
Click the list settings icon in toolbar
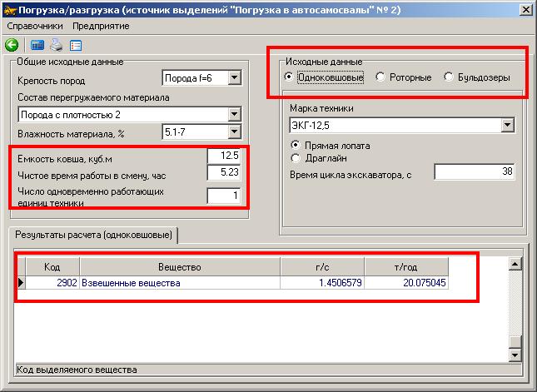[76, 46]
